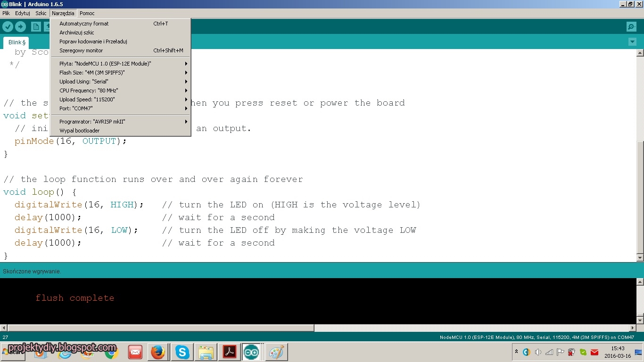644x362 pixels.
Task: Open Paint from the taskbar
Action: point(276,352)
